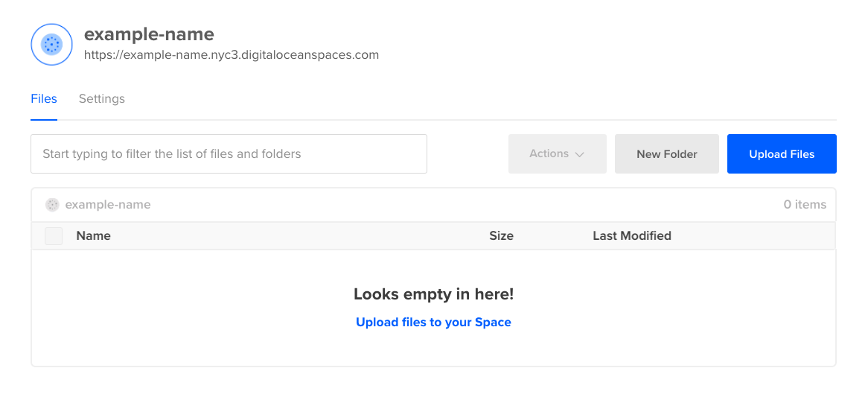
Task: Click the small breadcrumb Space icon
Action: (52, 205)
